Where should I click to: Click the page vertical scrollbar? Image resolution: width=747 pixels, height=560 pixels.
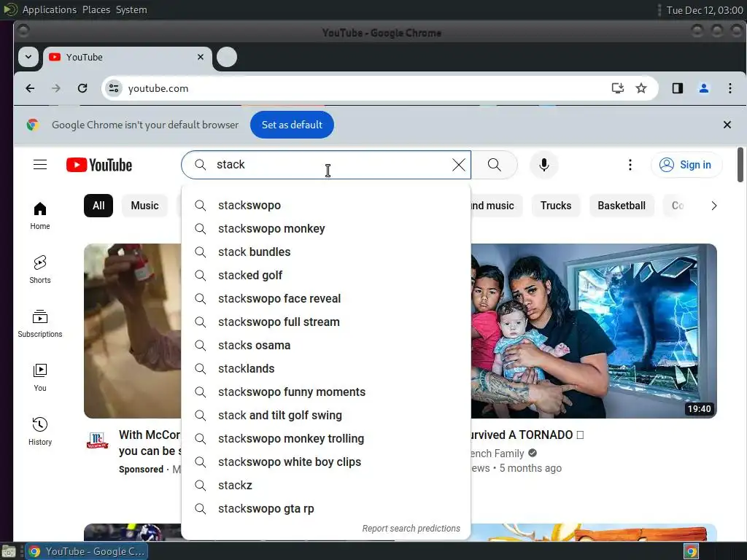point(740,165)
